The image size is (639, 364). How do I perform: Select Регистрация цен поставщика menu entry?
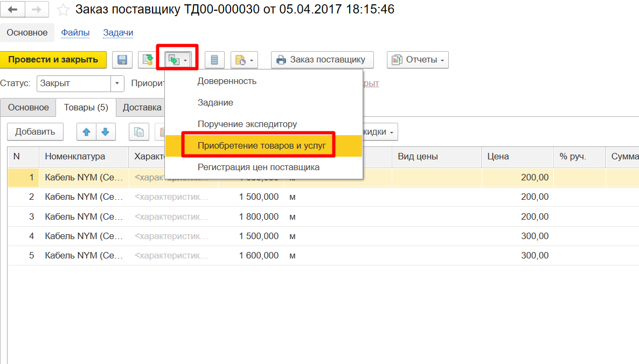pos(259,167)
